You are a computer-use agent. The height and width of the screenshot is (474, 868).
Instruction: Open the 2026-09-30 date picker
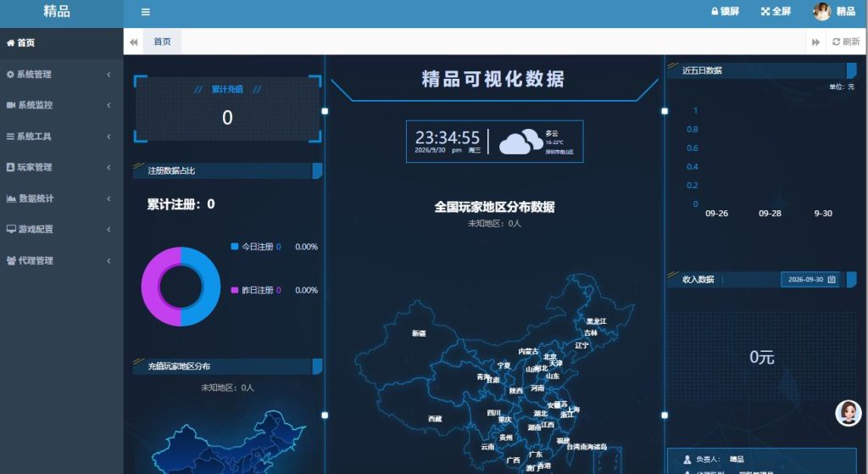click(x=810, y=280)
